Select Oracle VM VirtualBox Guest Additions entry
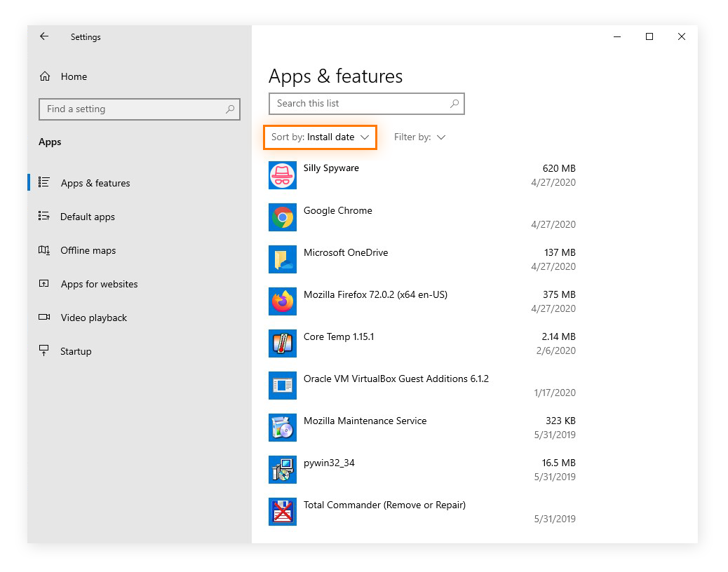Viewport: 728px width, 572px height. pos(396,379)
